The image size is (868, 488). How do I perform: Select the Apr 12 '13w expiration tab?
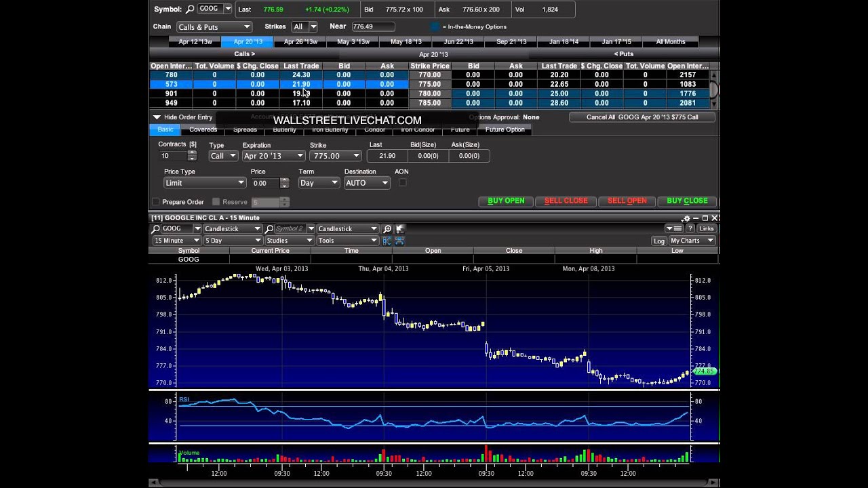195,41
